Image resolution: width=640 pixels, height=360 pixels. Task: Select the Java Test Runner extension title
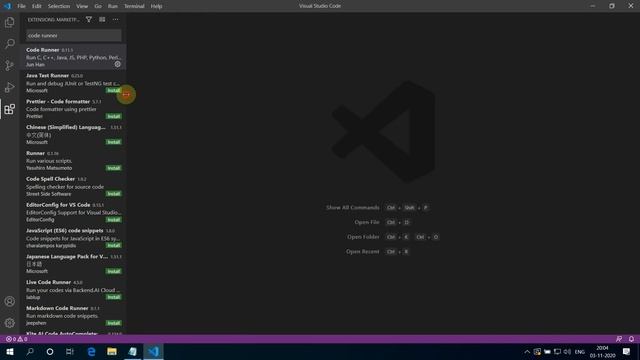[x=47, y=76]
